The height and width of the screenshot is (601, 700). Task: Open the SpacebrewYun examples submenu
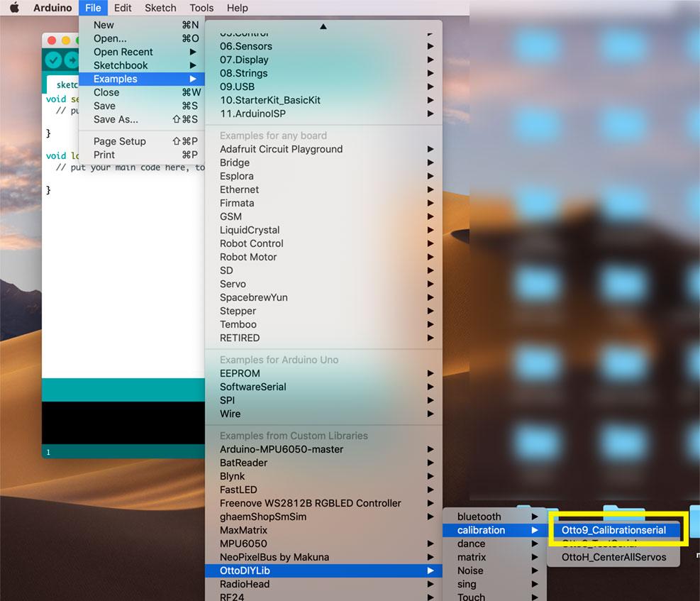point(323,297)
